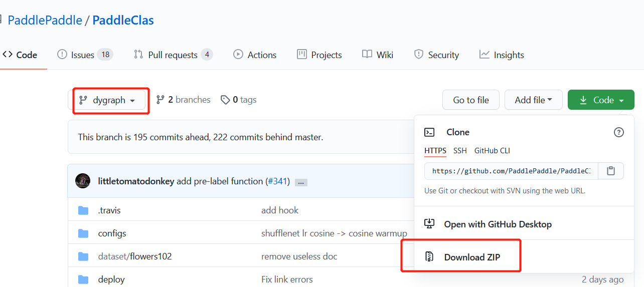Click the download arrow icon on Code button
This screenshot has height=287, width=644.
coord(583,100)
